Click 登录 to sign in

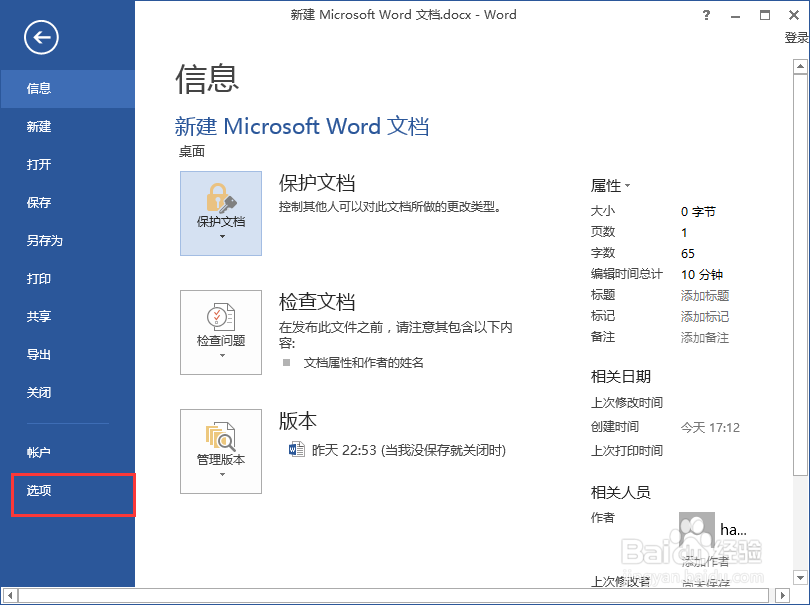click(797, 36)
